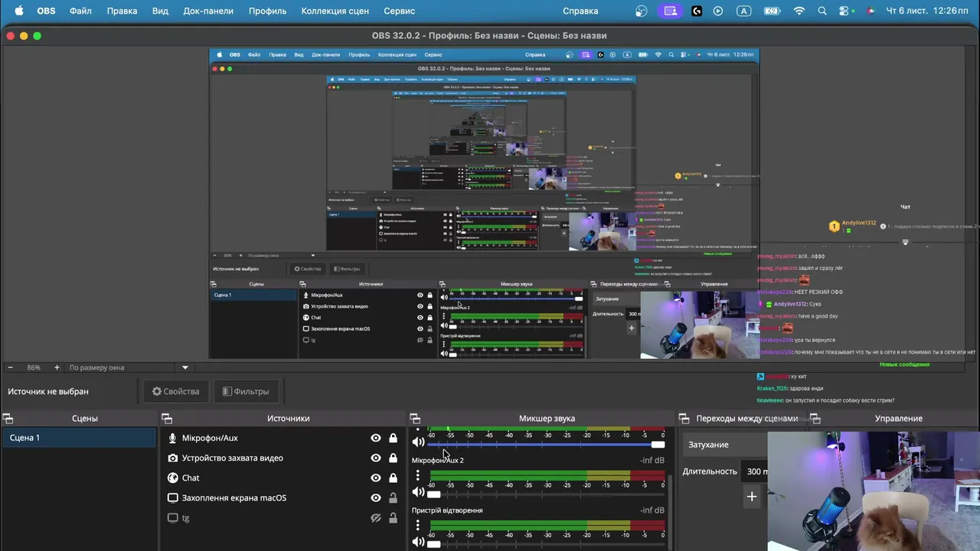Open the Сервис menu
Image resolution: width=980 pixels, height=551 pixels.
click(x=399, y=11)
